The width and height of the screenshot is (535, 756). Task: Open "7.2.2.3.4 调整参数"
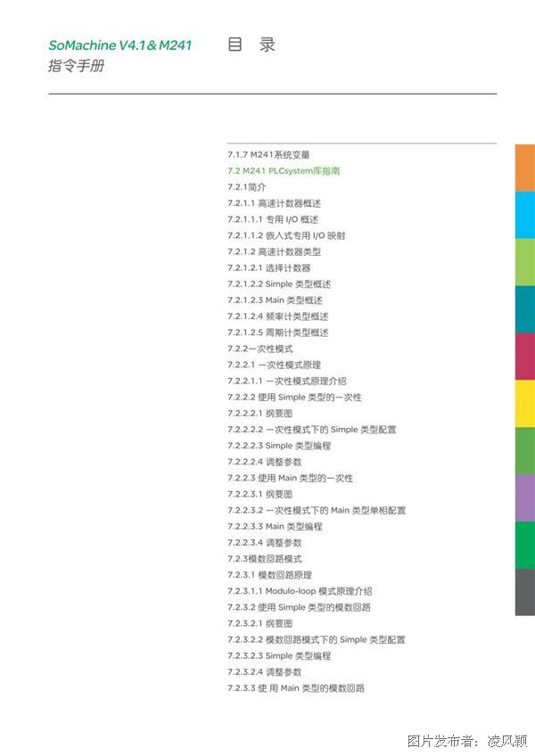click(264, 543)
